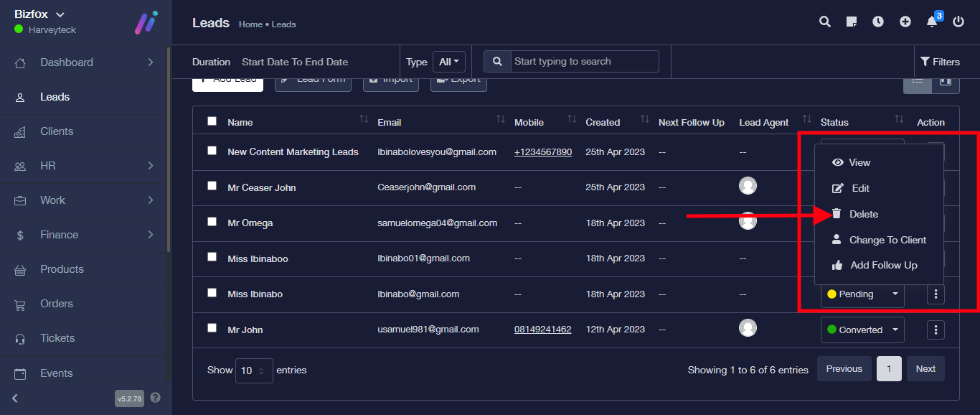
Task: Click the clock timer icon in header
Action: tap(878, 22)
